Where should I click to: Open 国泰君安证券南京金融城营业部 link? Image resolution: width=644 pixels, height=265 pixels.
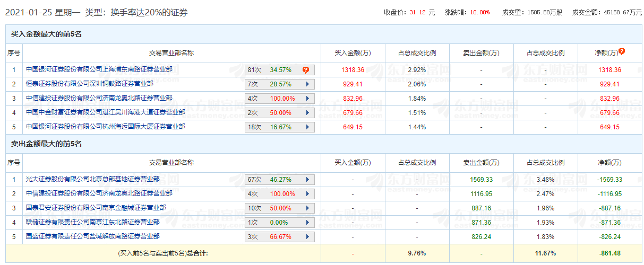click(96, 208)
